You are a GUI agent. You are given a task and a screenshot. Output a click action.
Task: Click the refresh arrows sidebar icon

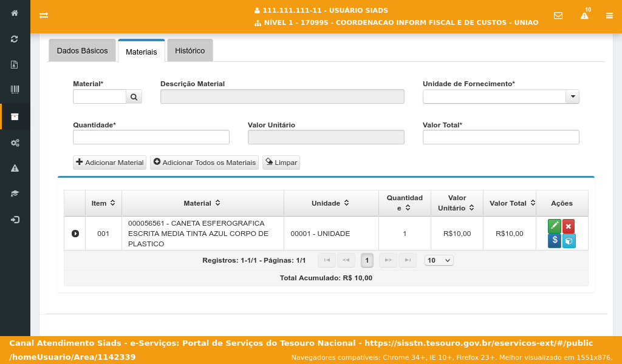(15, 39)
